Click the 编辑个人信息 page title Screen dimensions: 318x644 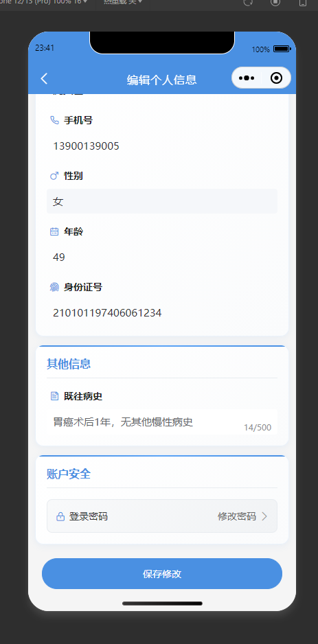click(x=162, y=80)
